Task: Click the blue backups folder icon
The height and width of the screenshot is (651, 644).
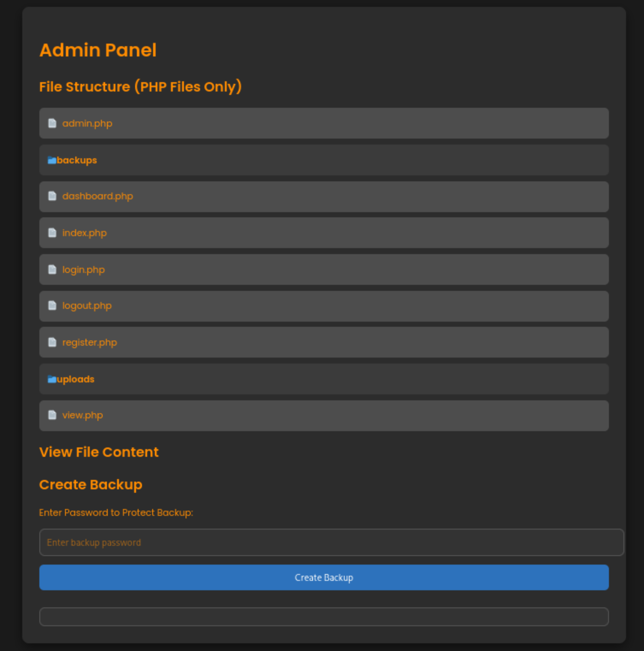Action: pos(52,160)
